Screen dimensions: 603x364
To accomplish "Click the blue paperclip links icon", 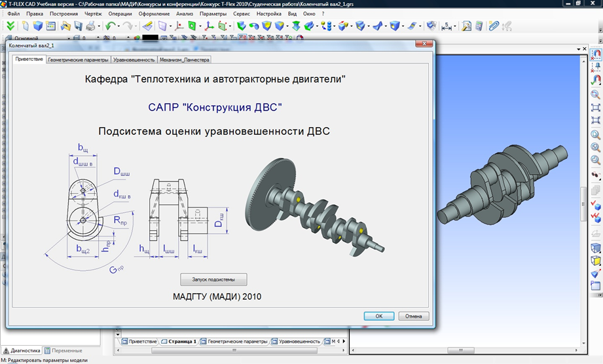I will 494,26.
